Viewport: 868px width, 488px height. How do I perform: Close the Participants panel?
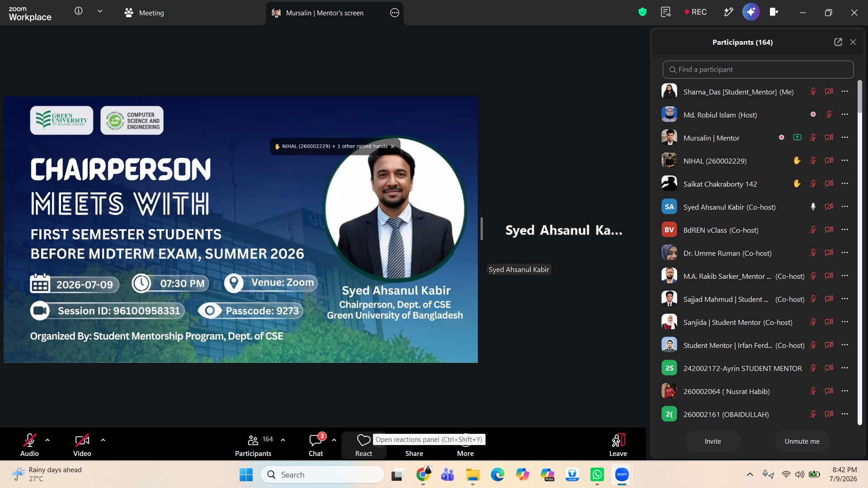(853, 42)
